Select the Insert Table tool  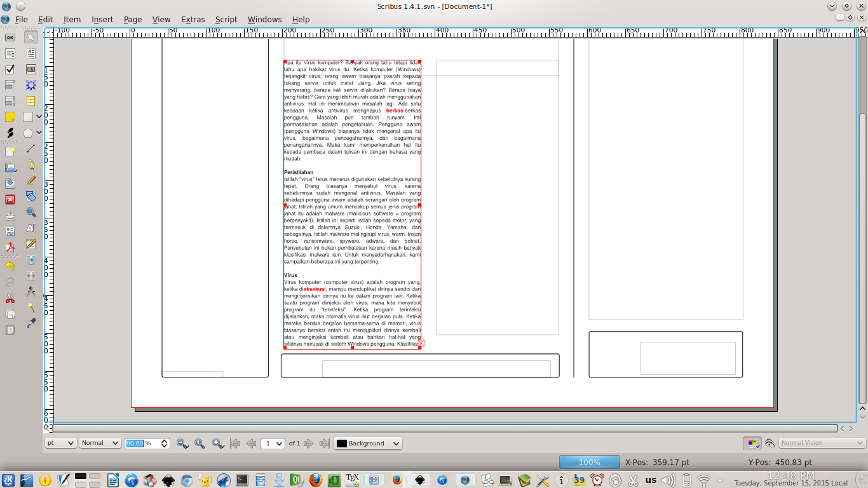tap(30, 100)
